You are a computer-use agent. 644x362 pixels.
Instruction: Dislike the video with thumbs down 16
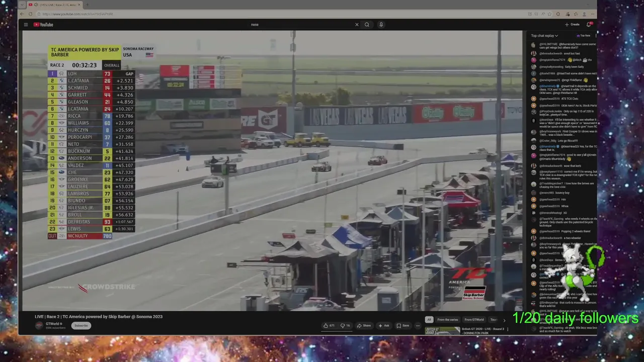tap(345, 326)
